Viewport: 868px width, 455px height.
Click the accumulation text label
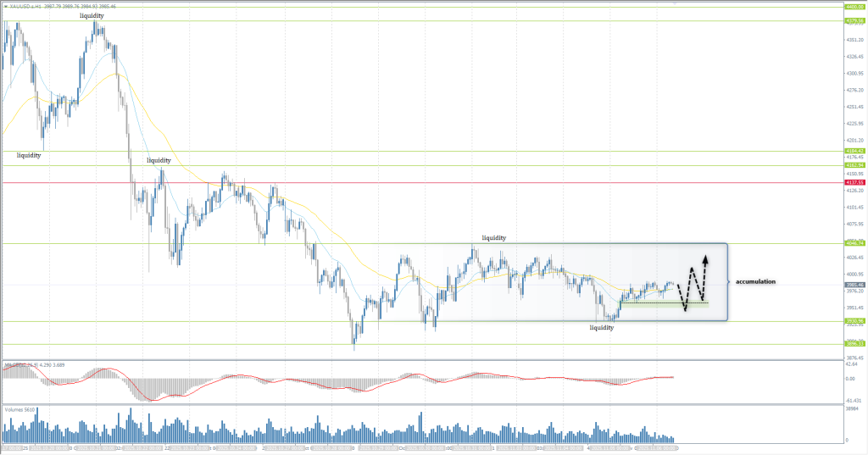[755, 281]
